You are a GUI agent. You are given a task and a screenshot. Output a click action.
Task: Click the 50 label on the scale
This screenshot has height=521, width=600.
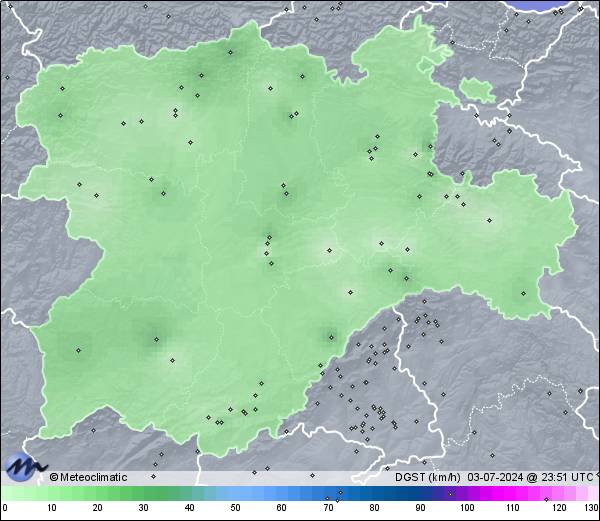click(x=235, y=508)
